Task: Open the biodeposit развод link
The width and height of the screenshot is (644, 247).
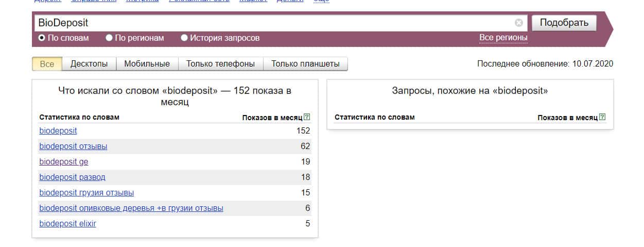Action: point(72,177)
